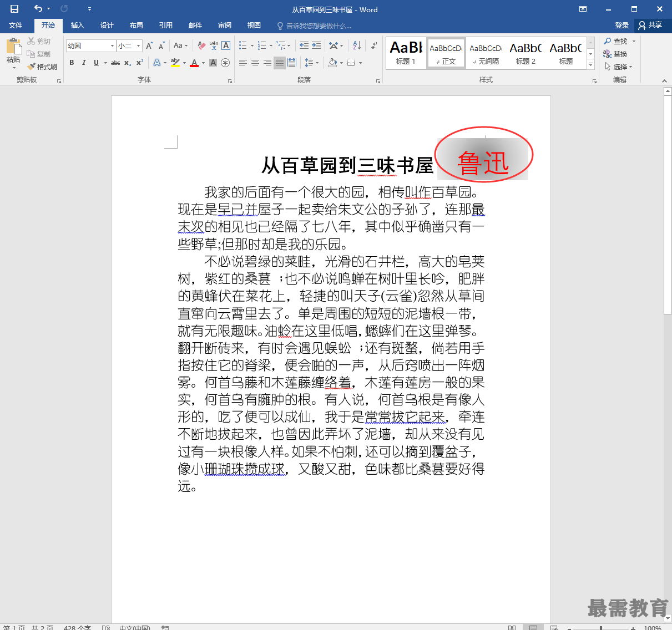672x630 pixels.
Task: Apply character border icon
Action: [226, 45]
